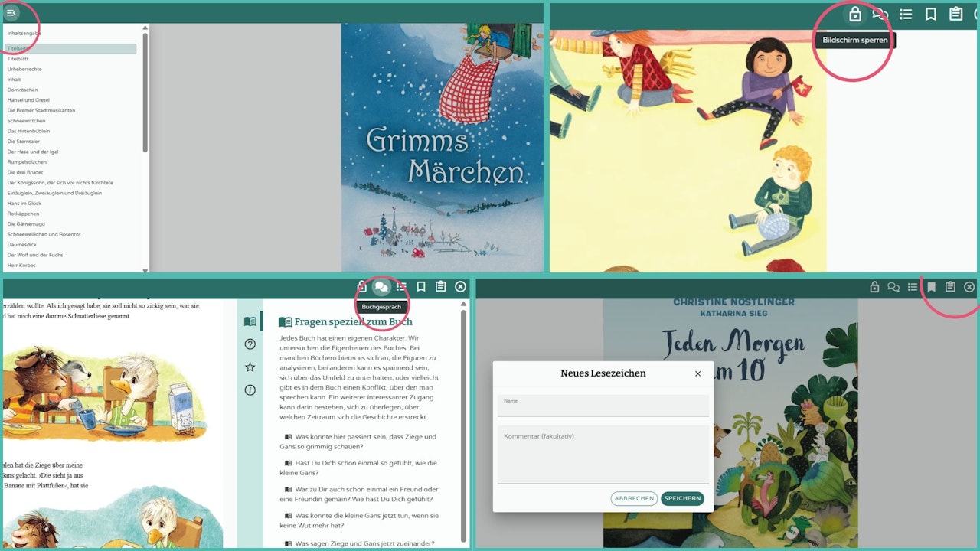Click the Fragen panel scrollbar
The image size is (980, 551).
point(462,424)
